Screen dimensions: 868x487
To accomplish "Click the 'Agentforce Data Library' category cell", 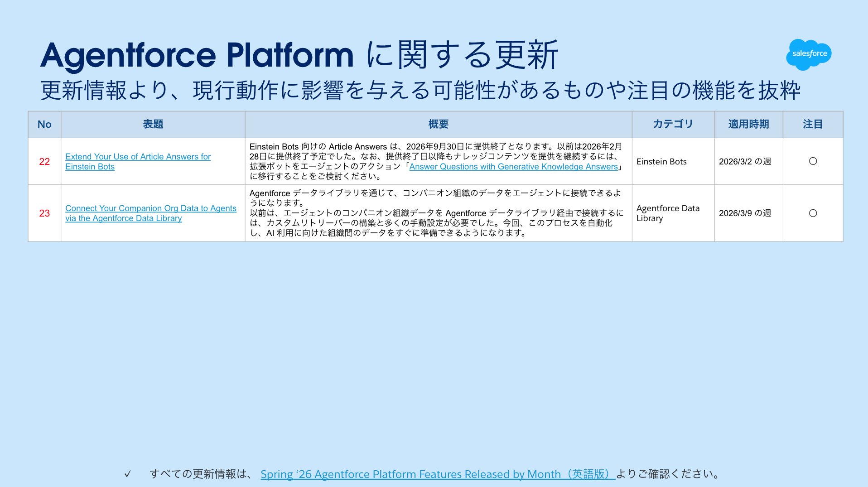I will tap(673, 213).
